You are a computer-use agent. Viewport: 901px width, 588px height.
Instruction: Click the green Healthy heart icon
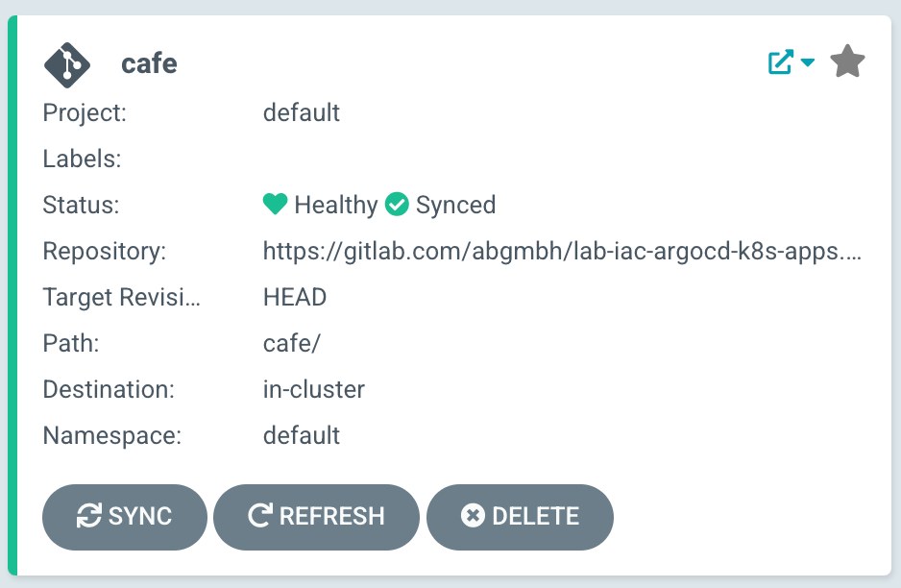pos(276,205)
